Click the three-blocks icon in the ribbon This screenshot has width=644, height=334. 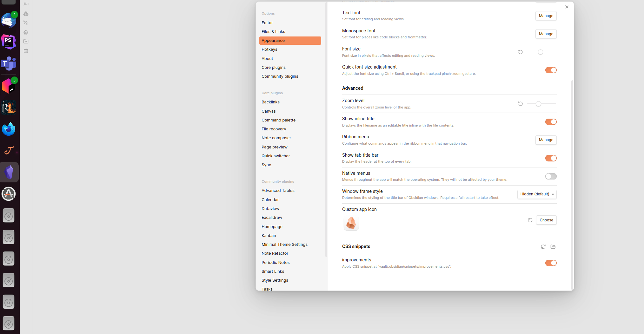click(26, 14)
